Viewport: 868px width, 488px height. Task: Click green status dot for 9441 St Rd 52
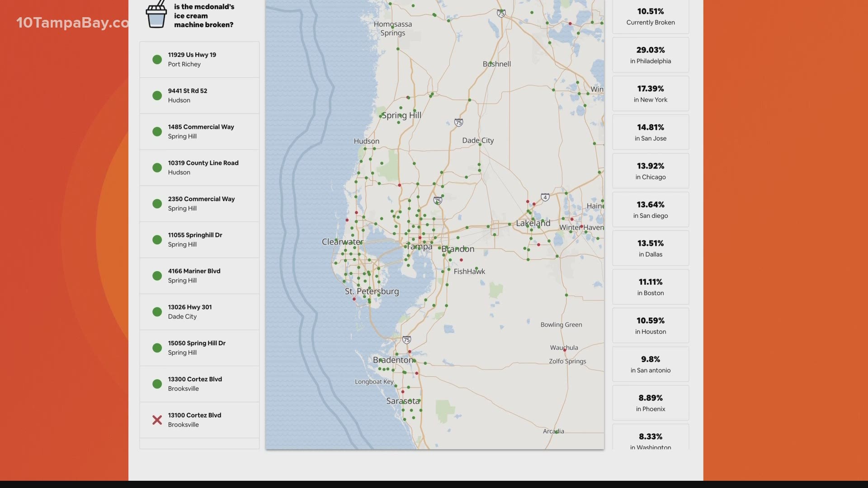(157, 95)
